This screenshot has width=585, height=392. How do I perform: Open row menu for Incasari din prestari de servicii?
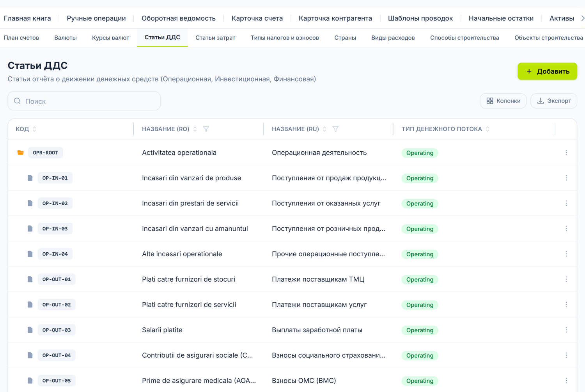tap(566, 203)
